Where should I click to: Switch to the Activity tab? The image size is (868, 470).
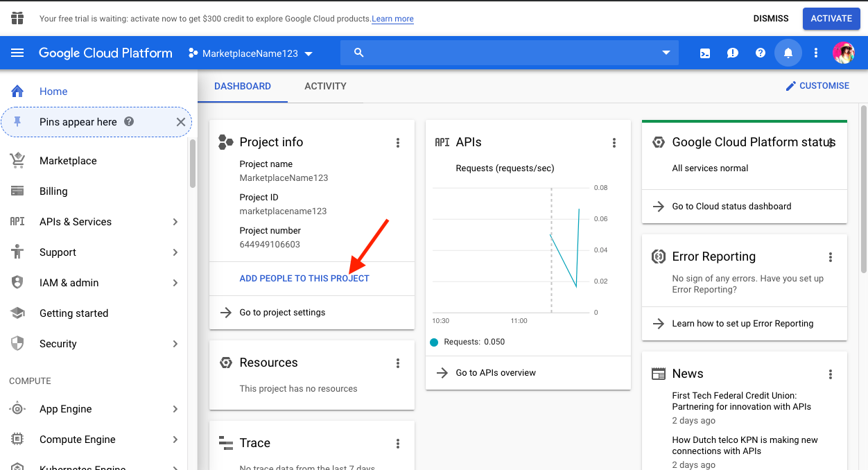tap(325, 86)
